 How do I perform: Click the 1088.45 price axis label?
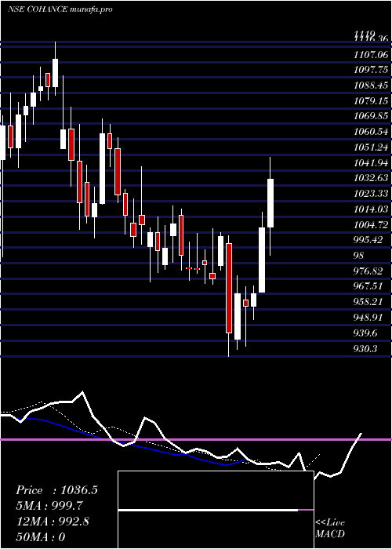[x=371, y=85]
